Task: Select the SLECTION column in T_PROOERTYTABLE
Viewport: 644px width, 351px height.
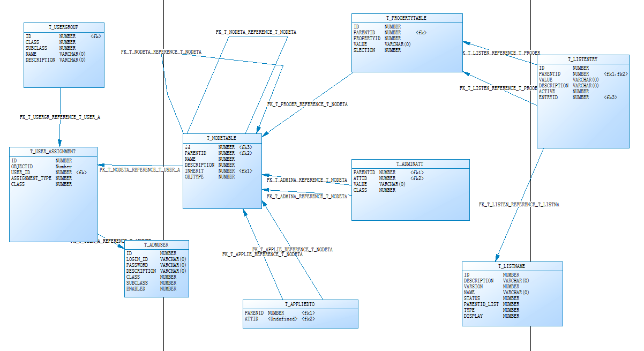Action: pos(365,50)
